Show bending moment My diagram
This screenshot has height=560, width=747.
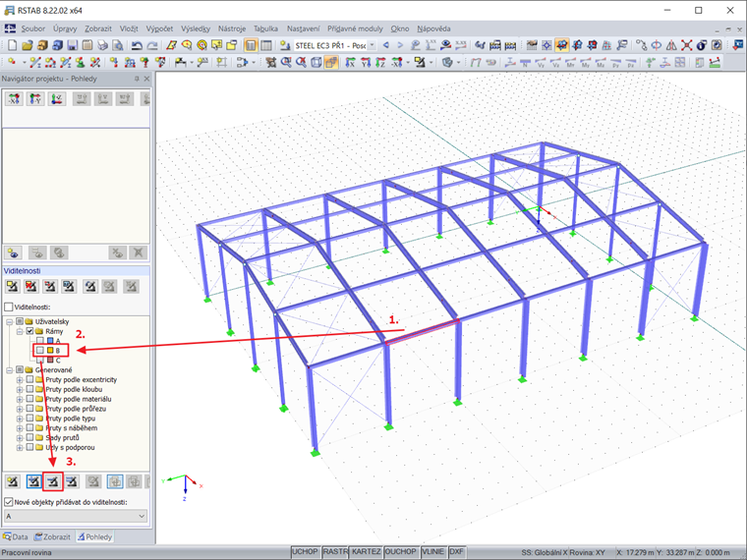586,62
